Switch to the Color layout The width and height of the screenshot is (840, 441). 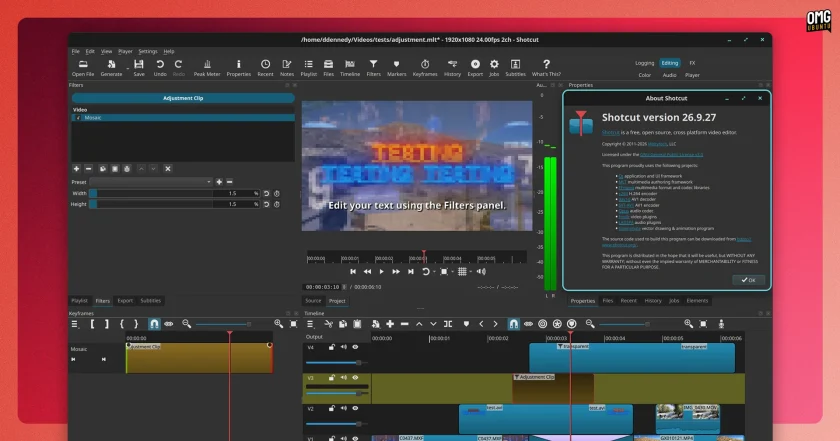point(644,75)
